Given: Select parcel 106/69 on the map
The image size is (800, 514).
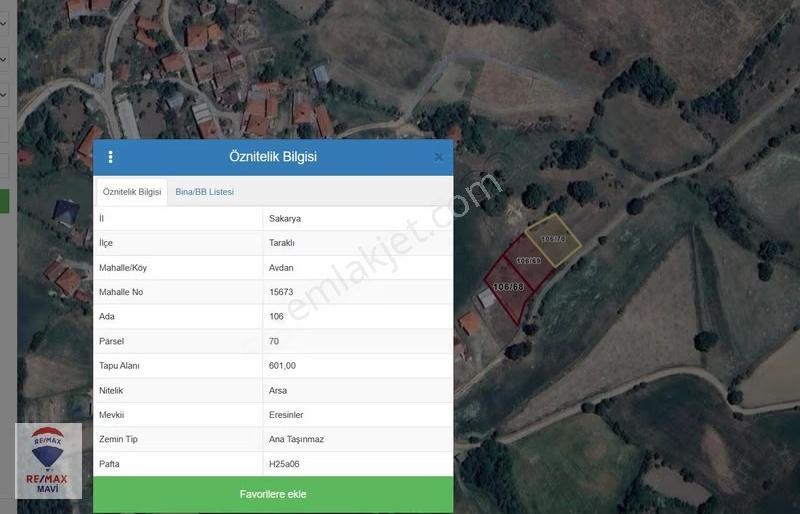Looking at the screenshot, I should 529,261.
